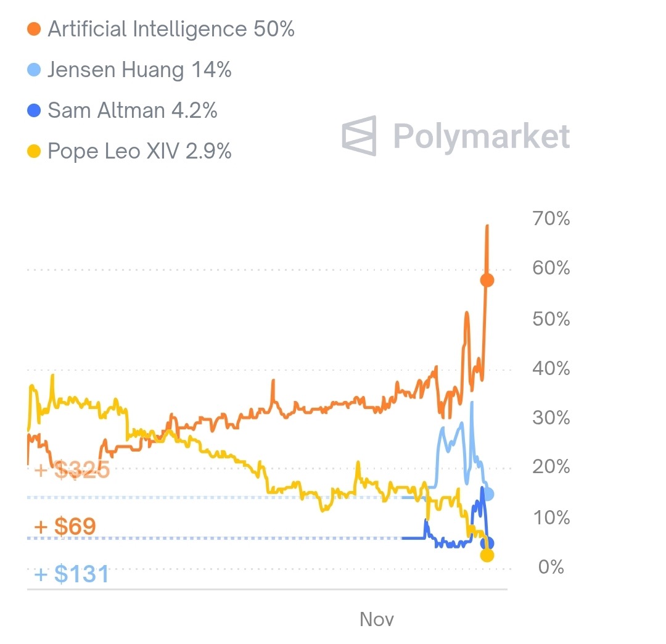Click the 70% y-axis label
Image resolution: width=666 pixels, height=644 pixels.
pos(550,219)
